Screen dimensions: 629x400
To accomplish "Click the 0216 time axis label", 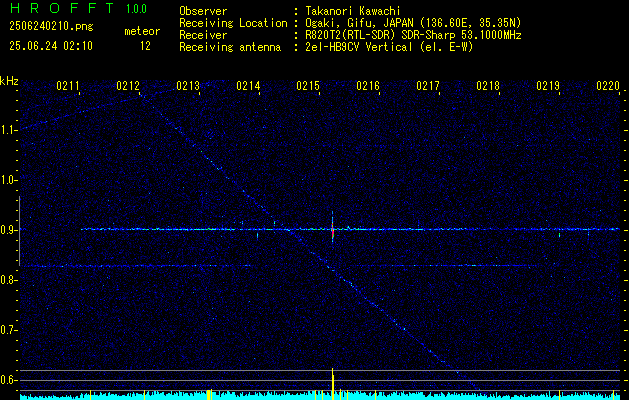I will pyautogui.click(x=368, y=86).
